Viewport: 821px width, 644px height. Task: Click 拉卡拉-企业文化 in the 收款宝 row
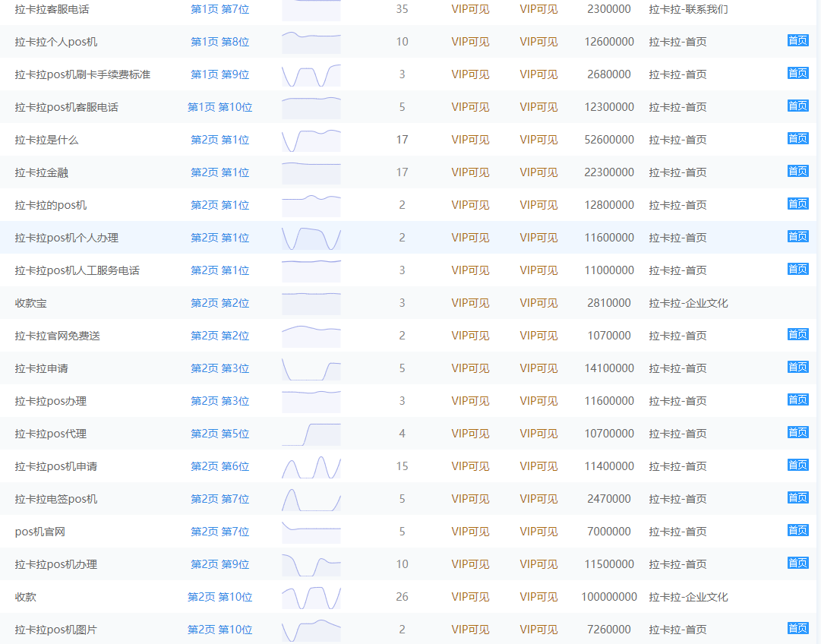688,303
